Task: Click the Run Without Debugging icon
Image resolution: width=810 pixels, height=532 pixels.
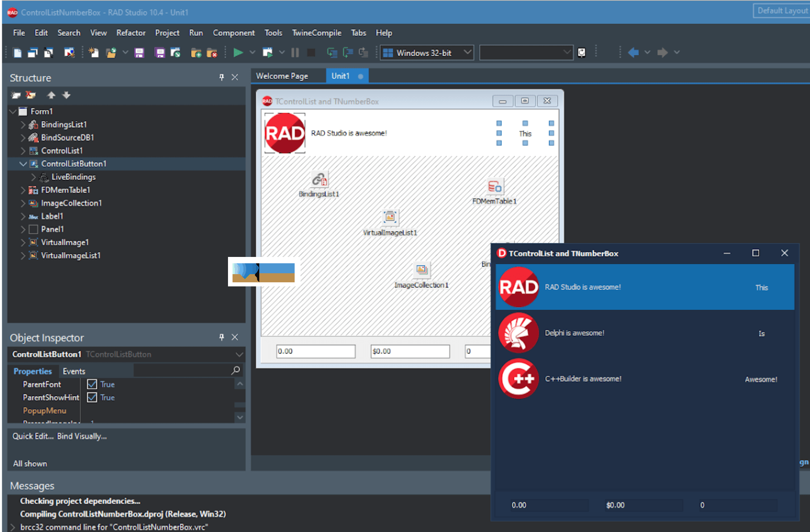Action: click(x=268, y=53)
